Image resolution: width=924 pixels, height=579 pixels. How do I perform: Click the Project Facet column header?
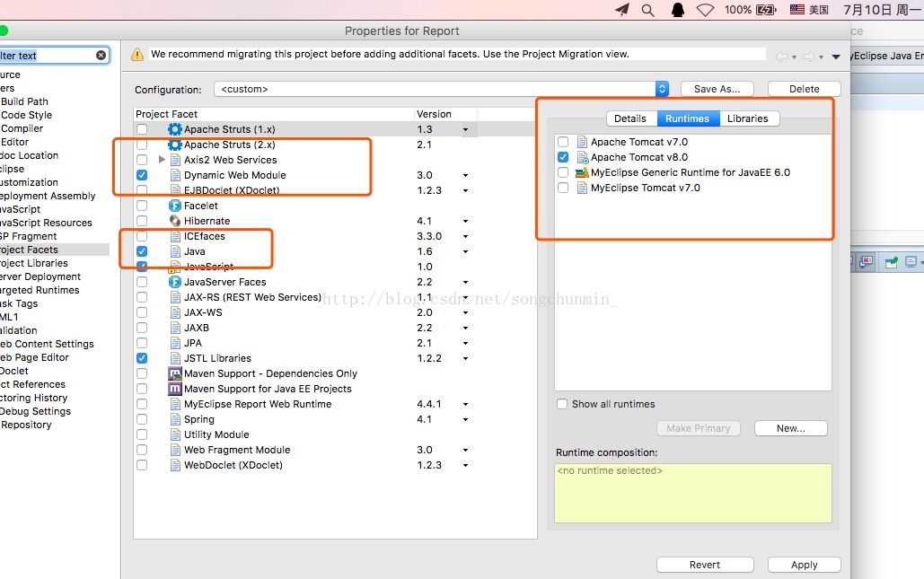click(x=274, y=114)
